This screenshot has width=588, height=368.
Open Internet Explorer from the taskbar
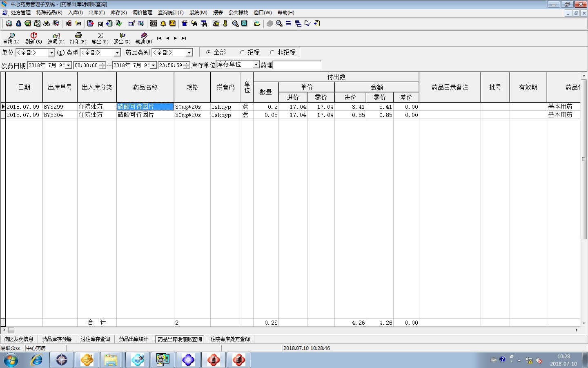(36, 360)
